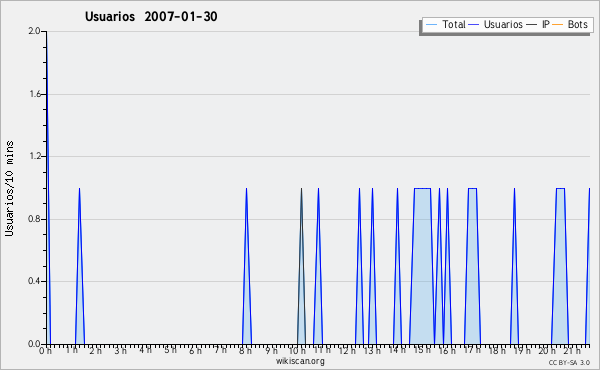600x370 pixels.
Task: Select the Total legend entry
Action: click(445, 24)
